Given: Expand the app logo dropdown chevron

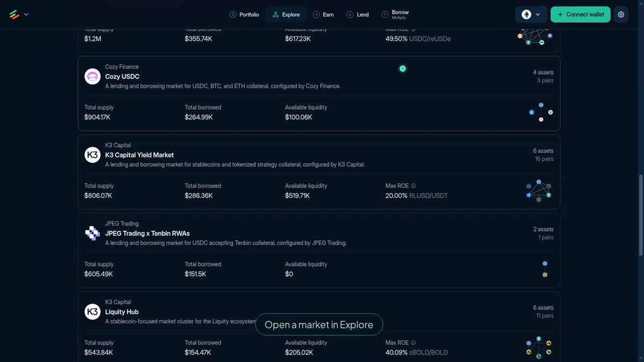Looking at the screenshot, I should click(26, 14).
